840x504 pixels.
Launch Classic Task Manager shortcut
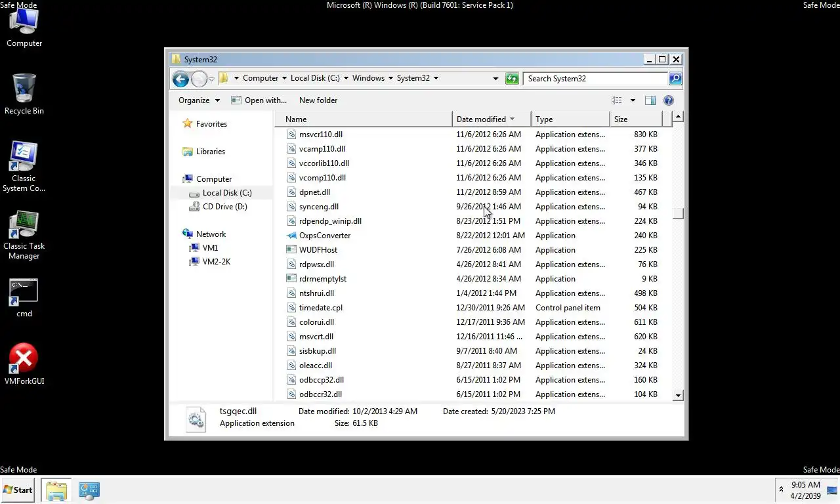tap(24, 235)
